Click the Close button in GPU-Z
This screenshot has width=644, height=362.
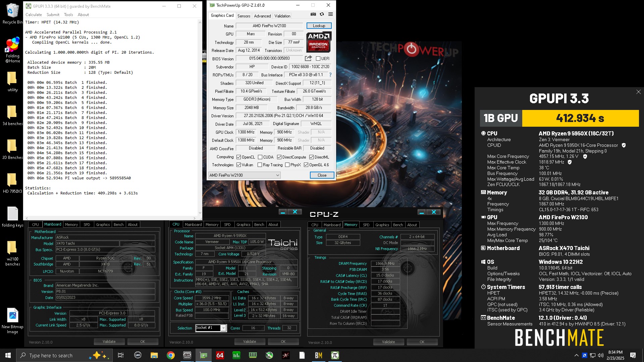point(322,175)
